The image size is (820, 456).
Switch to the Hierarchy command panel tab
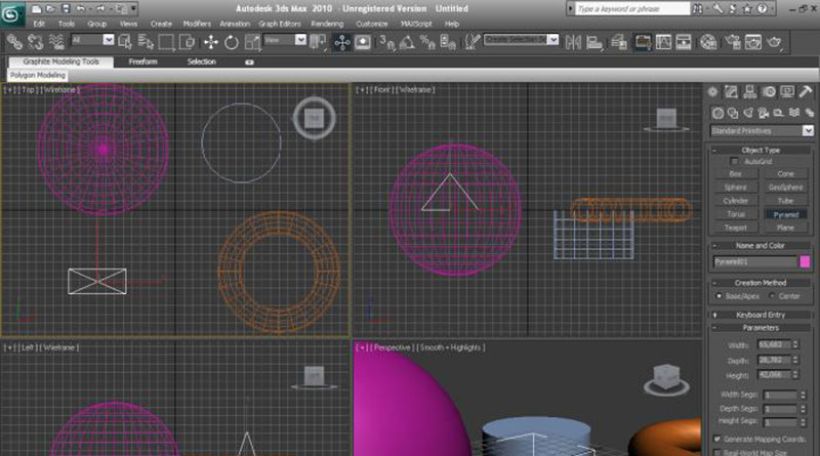point(750,92)
